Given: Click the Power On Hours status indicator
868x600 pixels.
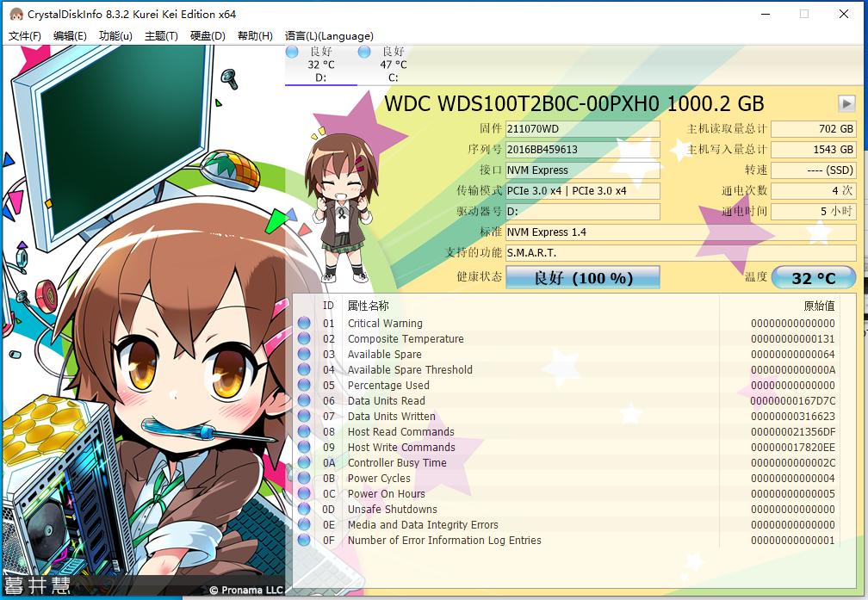Looking at the screenshot, I should point(303,493).
